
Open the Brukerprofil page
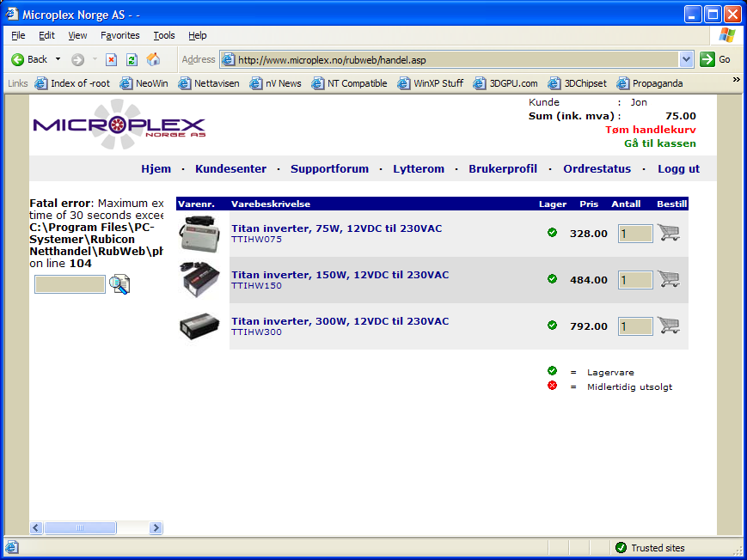point(503,168)
